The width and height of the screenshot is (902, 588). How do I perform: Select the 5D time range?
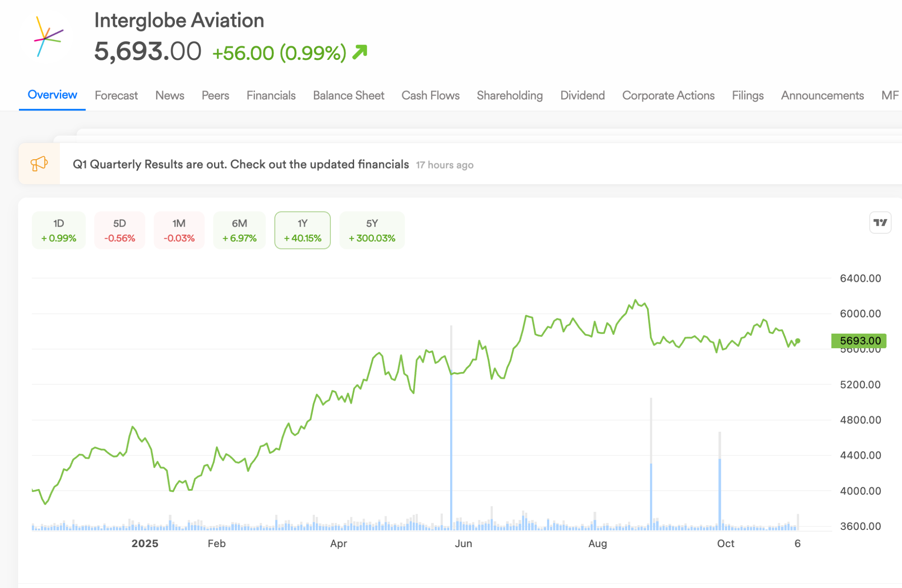tap(119, 230)
